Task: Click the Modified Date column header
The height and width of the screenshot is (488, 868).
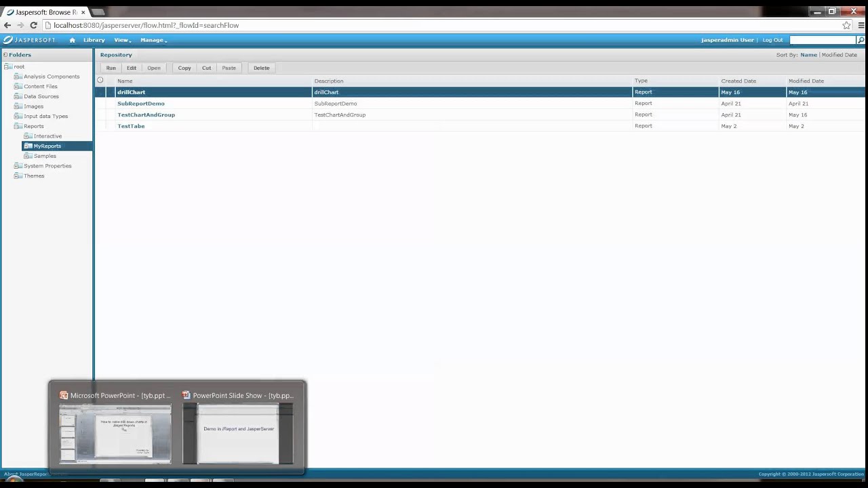Action: click(x=806, y=81)
